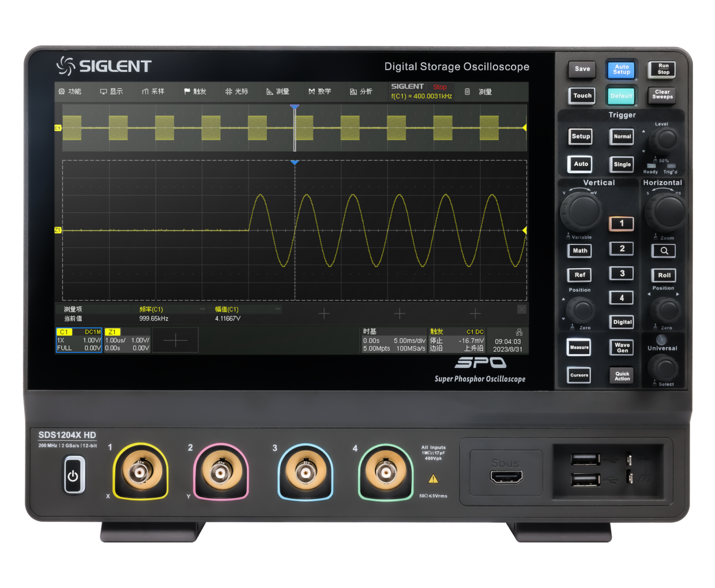Toggle channel 1 button on

tap(622, 224)
